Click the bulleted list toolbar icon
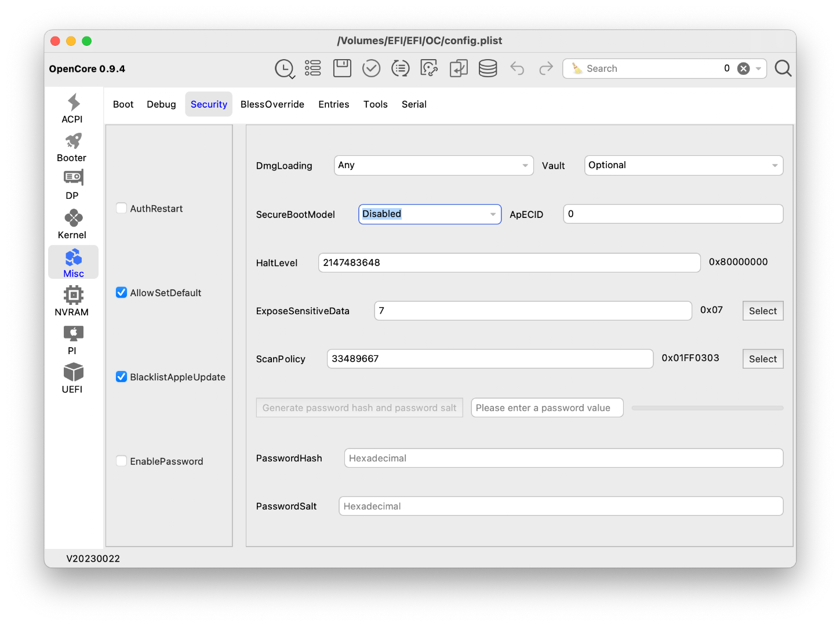 (313, 68)
